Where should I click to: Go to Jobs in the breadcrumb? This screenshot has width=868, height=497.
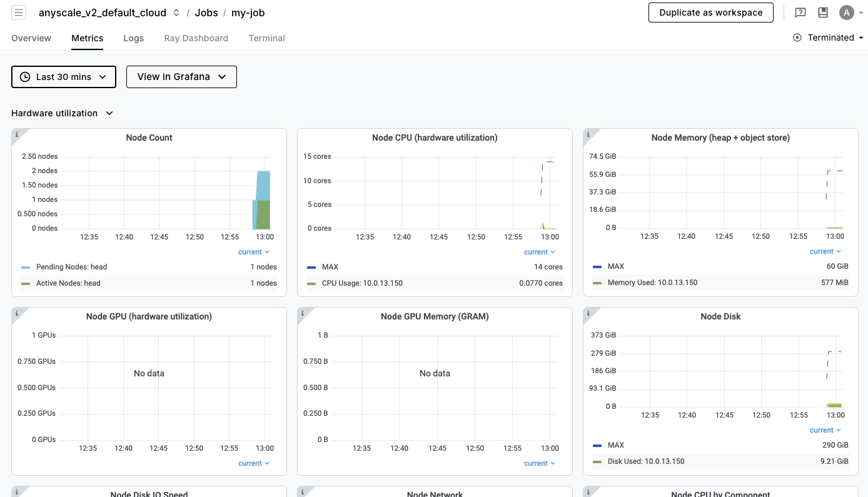(206, 13)
